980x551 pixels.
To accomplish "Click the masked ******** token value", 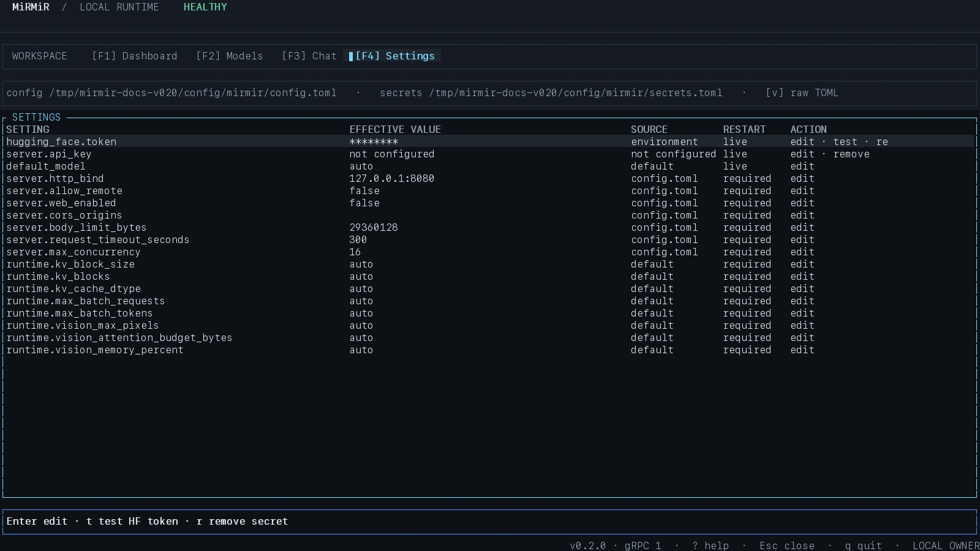I will click(374, 141).
